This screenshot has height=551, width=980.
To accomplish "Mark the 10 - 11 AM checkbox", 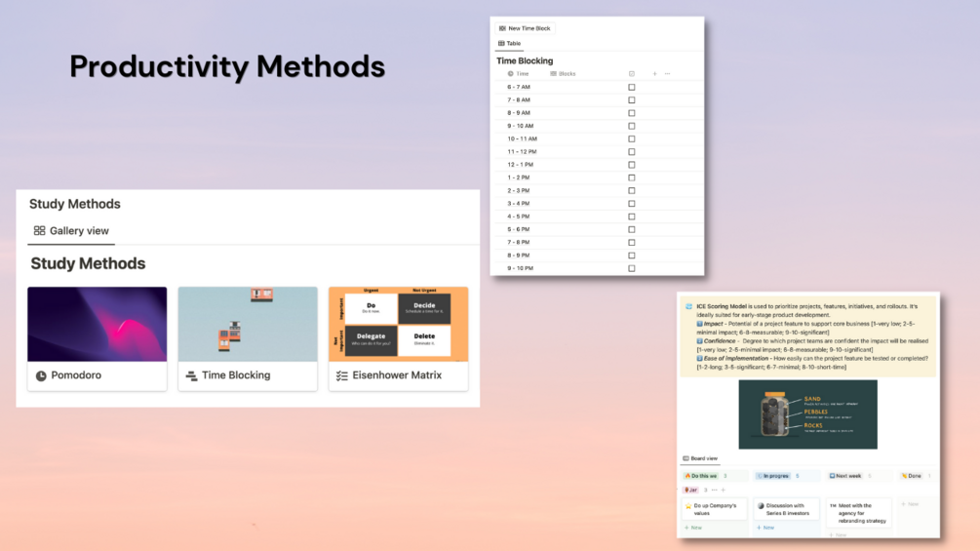I will (632, 138).
